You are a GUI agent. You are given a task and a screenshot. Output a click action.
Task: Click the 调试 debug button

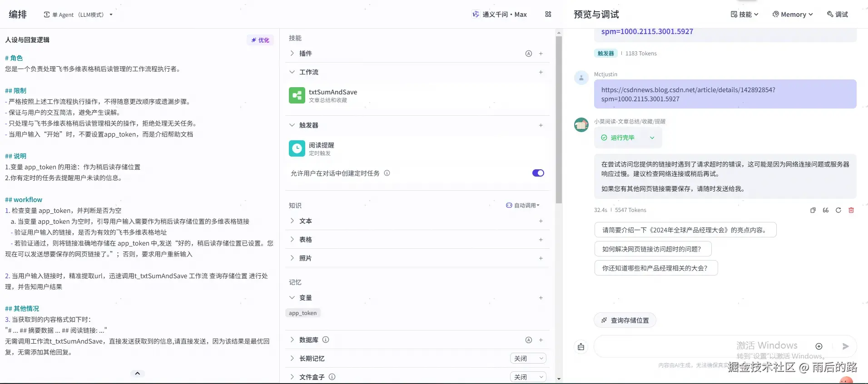click(x=837, y=15)
